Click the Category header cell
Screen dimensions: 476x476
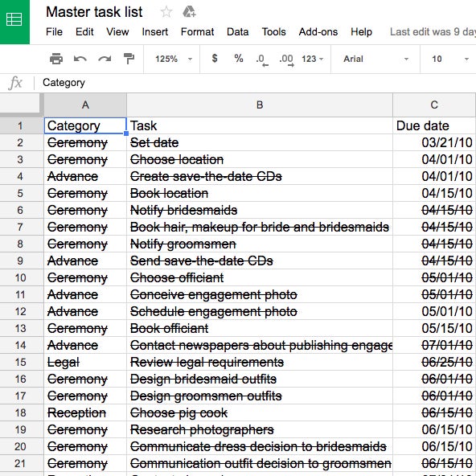coord(85,125)
